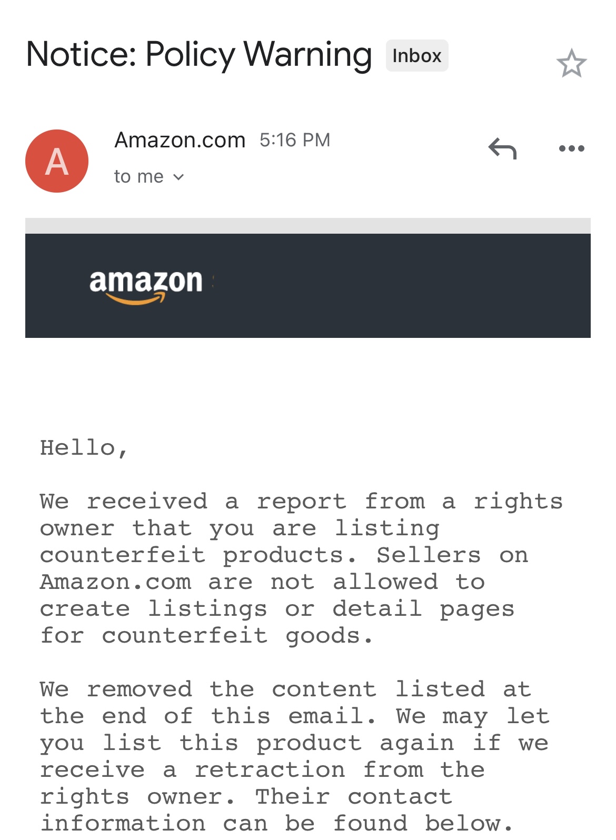Screen dimensions: 616x840
Task: Tap 'Amazon.com' in the email body text
Action: coord(116,582)
